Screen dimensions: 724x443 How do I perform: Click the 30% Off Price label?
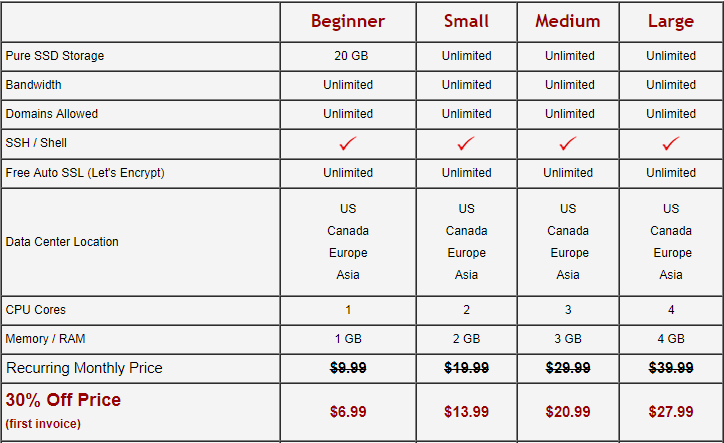(x=63, y=400)
